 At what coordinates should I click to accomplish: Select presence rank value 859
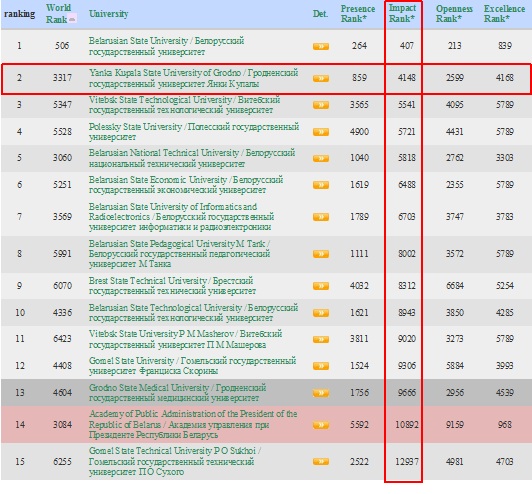(x=359, y=78)
